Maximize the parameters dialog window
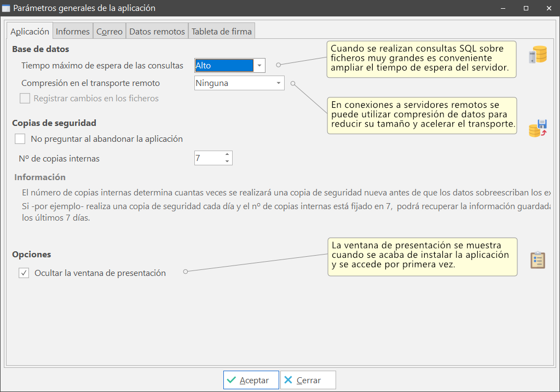 pyautogui.click(x=526, y=8)
